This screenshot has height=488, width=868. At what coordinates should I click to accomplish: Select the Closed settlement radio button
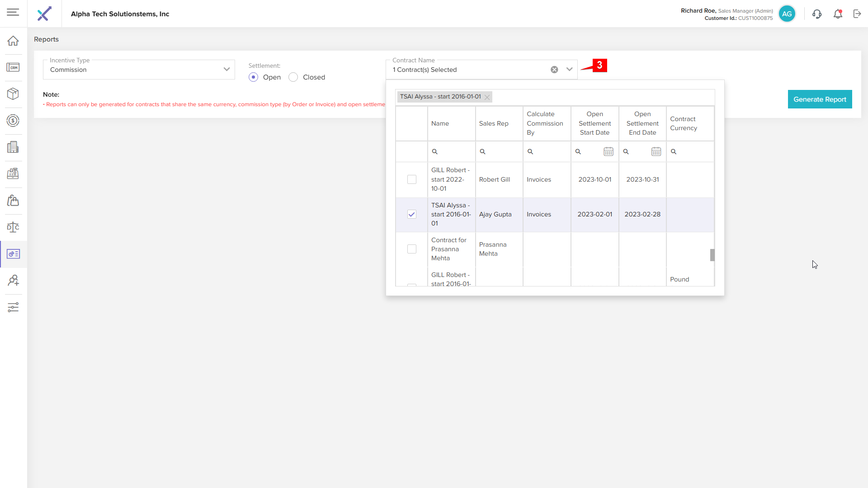pos(293,77)
